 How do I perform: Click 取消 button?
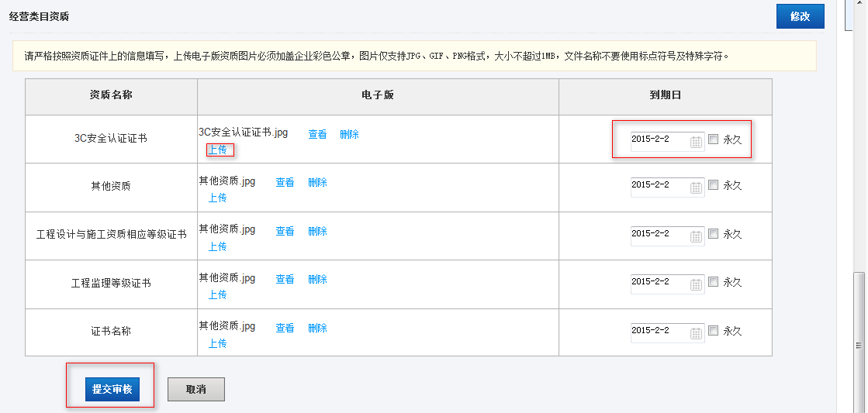pos(196,389)
